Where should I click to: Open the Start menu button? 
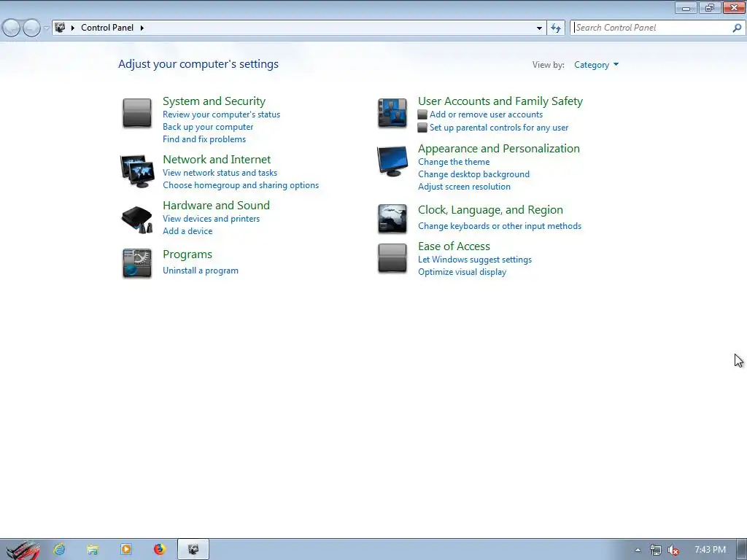point(22,550)
